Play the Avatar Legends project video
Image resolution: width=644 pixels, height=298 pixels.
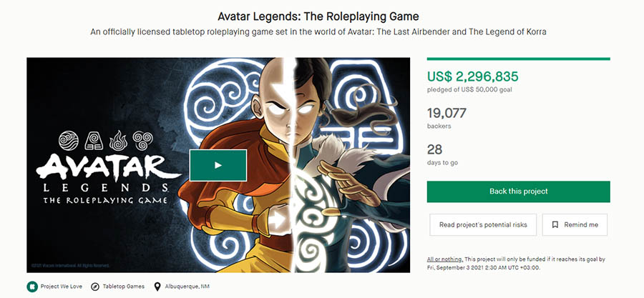pos(218,165)
